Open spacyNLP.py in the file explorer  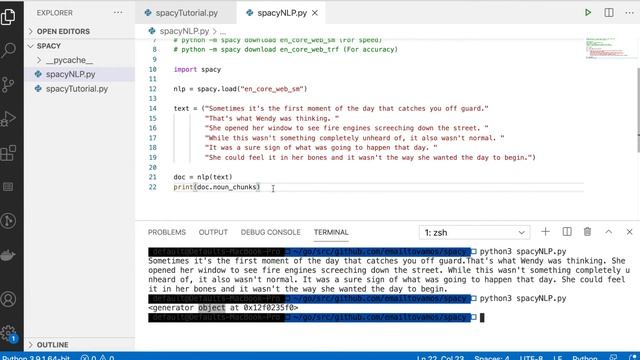pyautogui.click(x=80, y=74)
